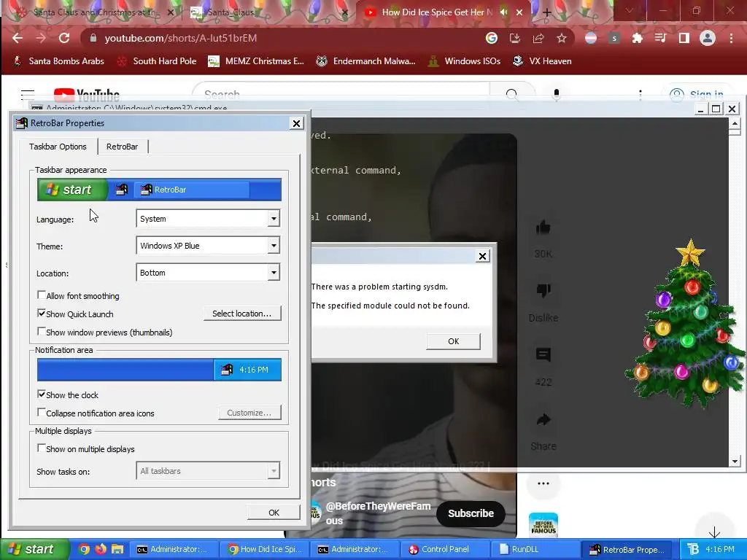Enable Show on multiple displays
747x560 pixels.
[42, 448]
